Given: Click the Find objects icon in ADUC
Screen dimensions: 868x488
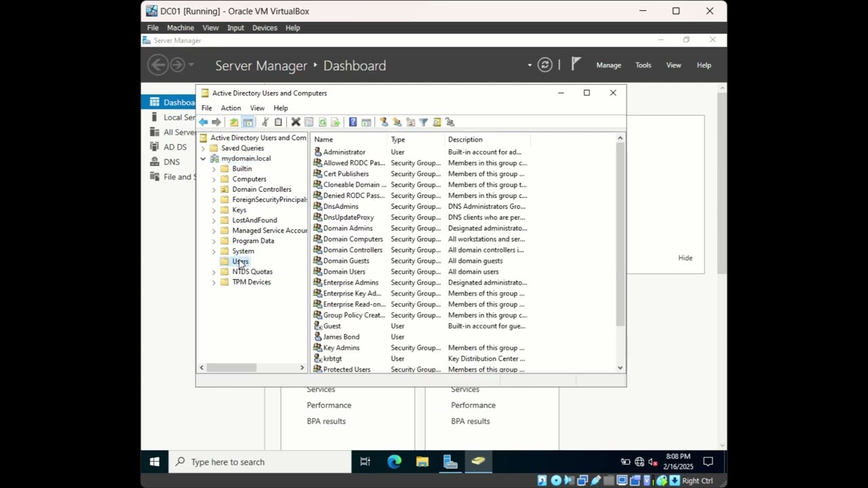Looking at the screenshot, I should (437, 122).
